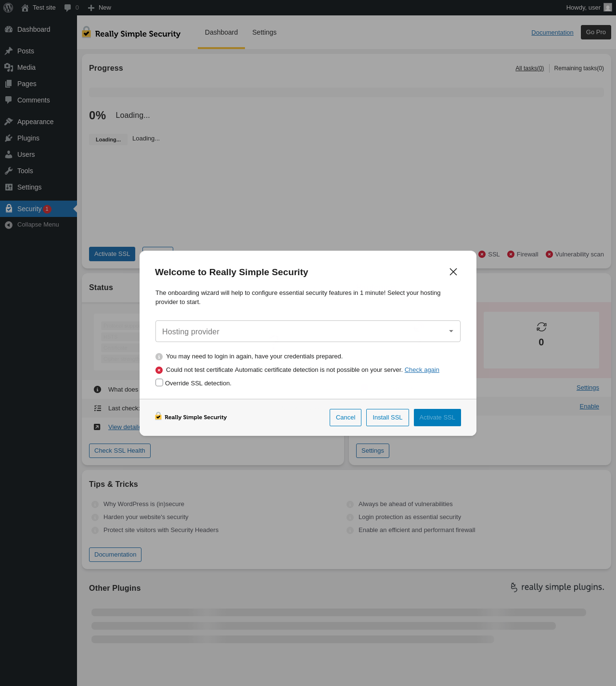Open the comments bubble in admin bar

coord(68,8)
